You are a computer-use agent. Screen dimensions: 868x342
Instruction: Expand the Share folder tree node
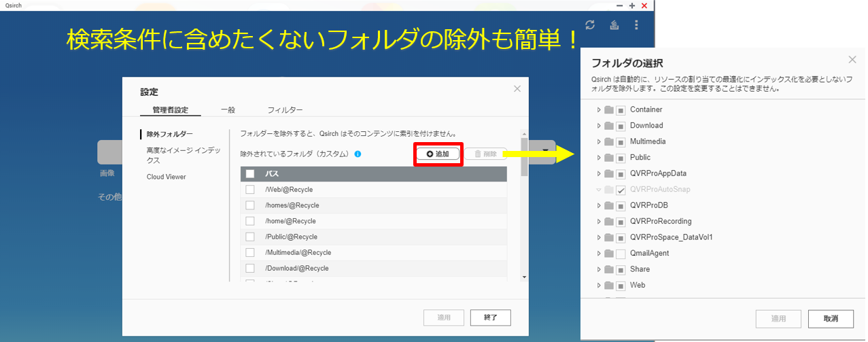click(x=599, y=269)
